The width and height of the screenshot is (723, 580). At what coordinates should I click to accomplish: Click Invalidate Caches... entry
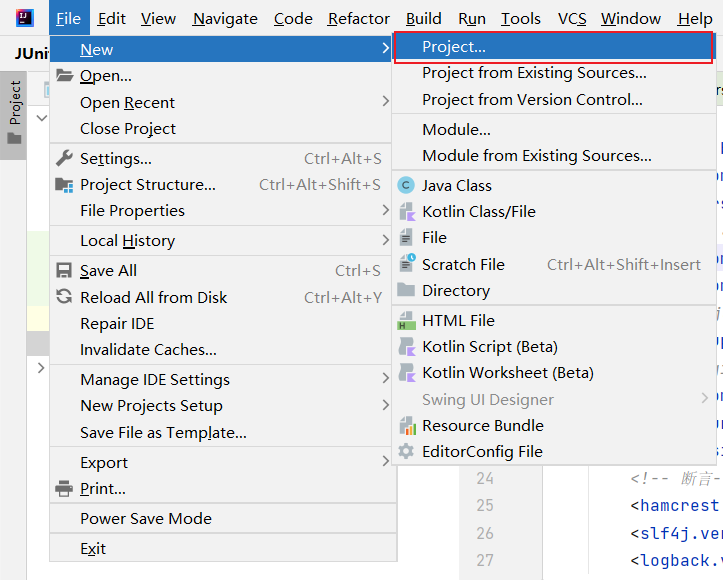148,350
